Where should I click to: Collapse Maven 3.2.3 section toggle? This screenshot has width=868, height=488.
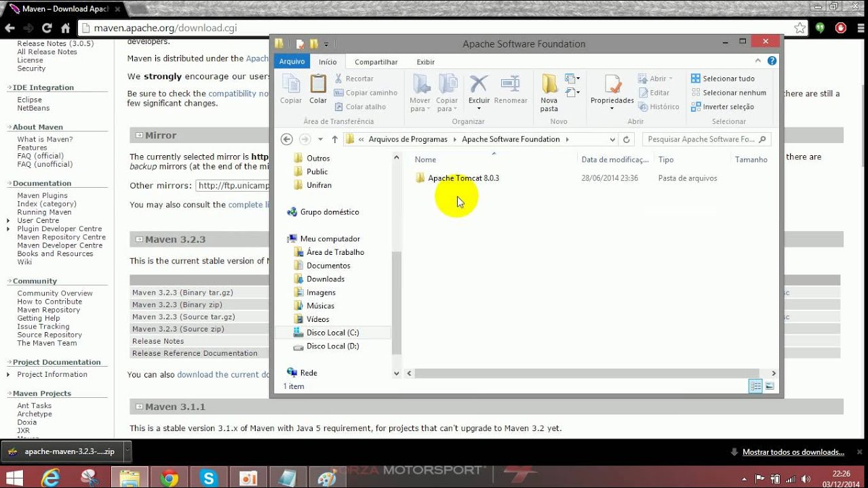pos(139,239)
